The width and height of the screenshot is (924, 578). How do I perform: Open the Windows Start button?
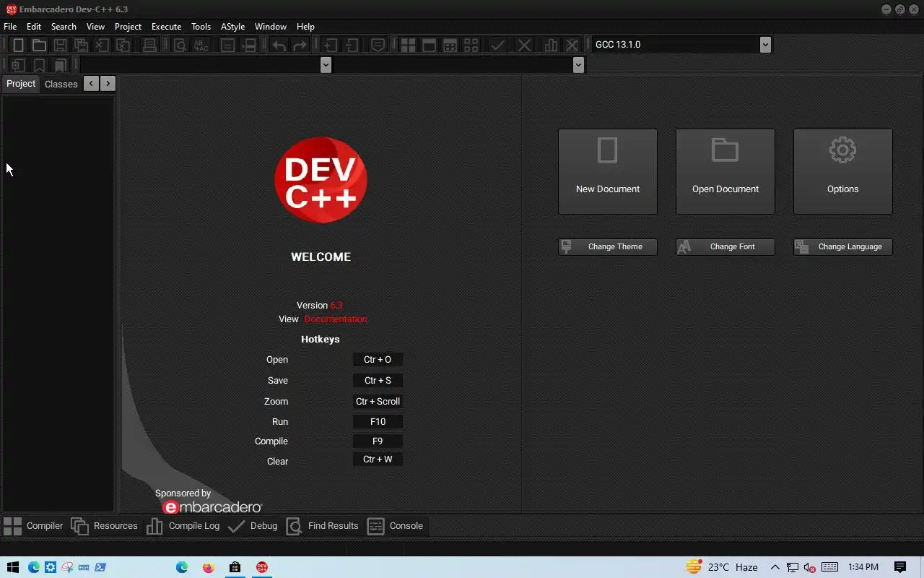12,567
